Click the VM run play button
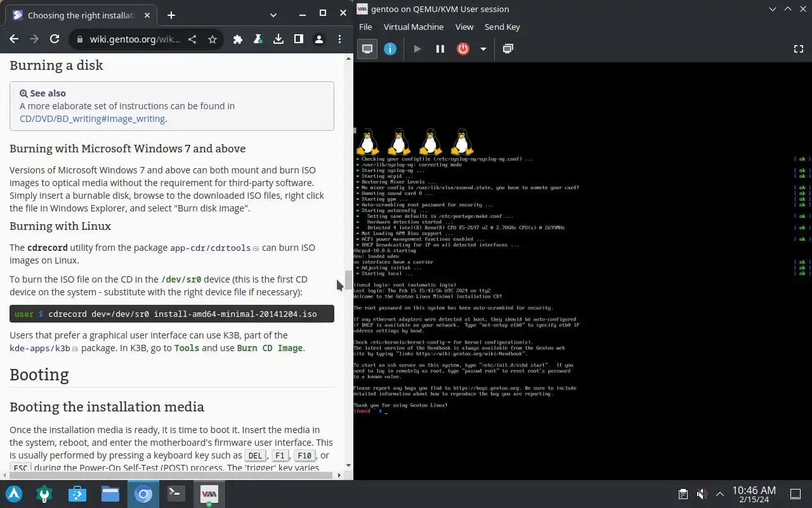The width and height of the screenshot is (812, 508). click(417, 49)
